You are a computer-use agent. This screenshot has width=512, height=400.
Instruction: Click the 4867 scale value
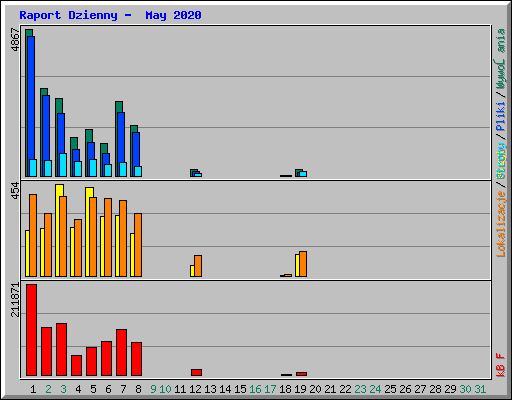click(15, 40)
